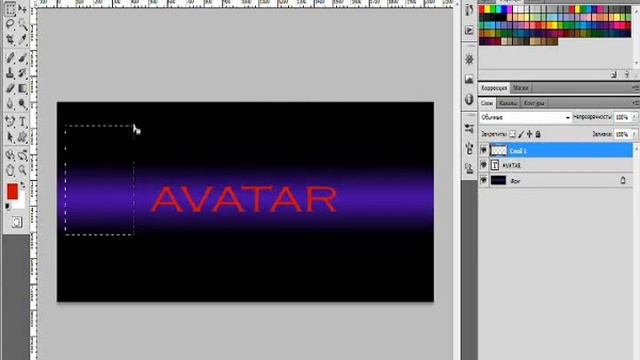Toggle lock transparent pixels

(x=512, y=134)
